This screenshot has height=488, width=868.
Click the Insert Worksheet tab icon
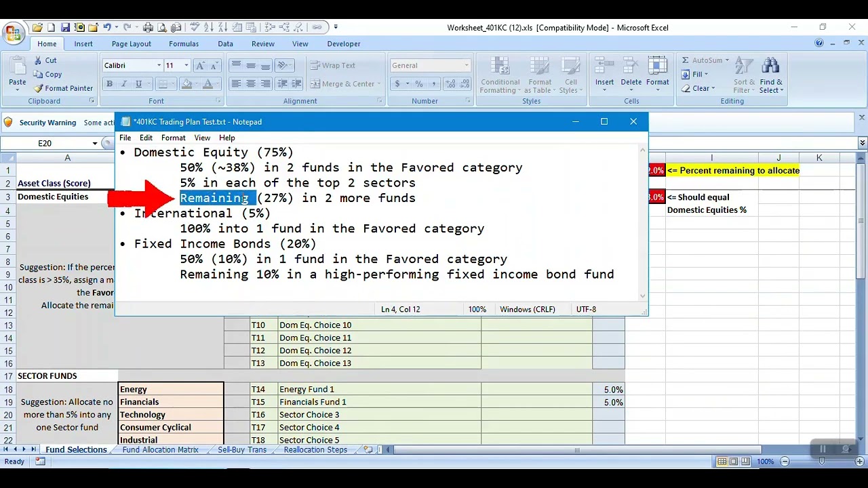point(368,449)
